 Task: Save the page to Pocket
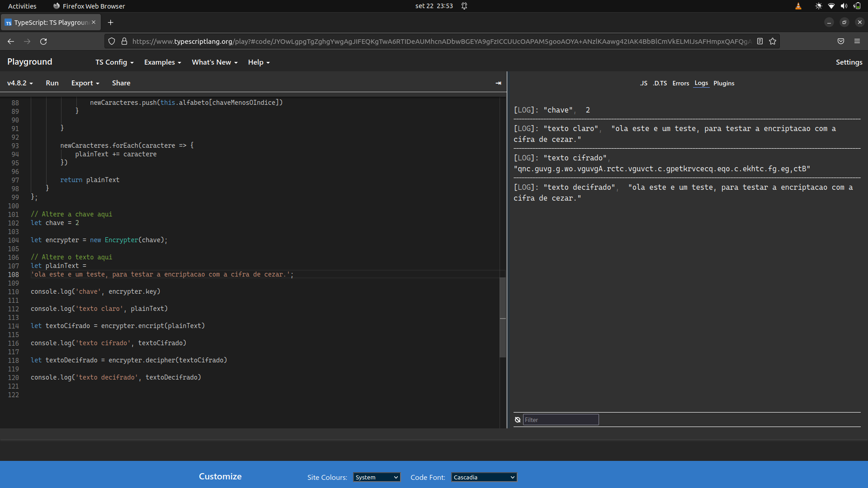(x=841, y=41)
